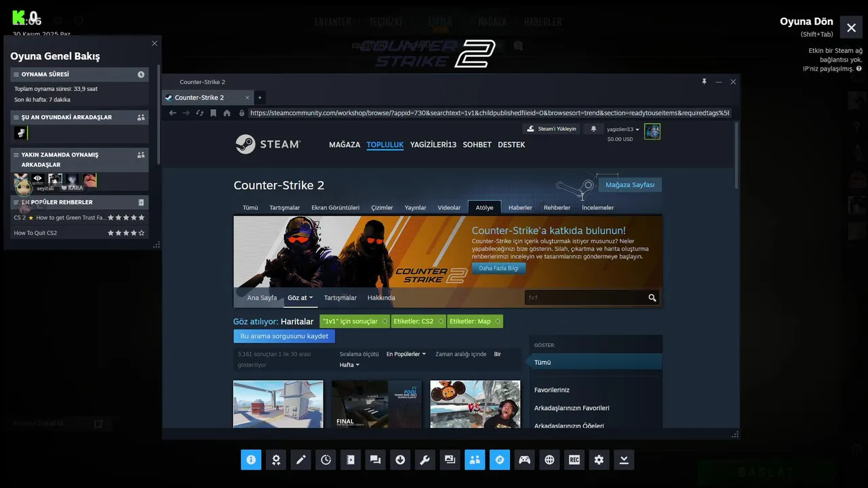Switch to Videolar tab
Screen dimensions: 868x488
pyautogui.click(x=449, y=207)
